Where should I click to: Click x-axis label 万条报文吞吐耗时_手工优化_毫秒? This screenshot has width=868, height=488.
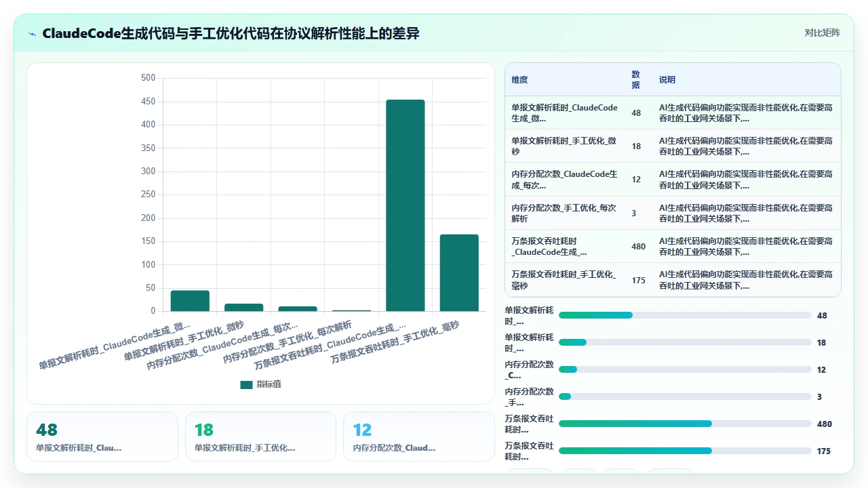pyautogui.click(x=395, y=342)
